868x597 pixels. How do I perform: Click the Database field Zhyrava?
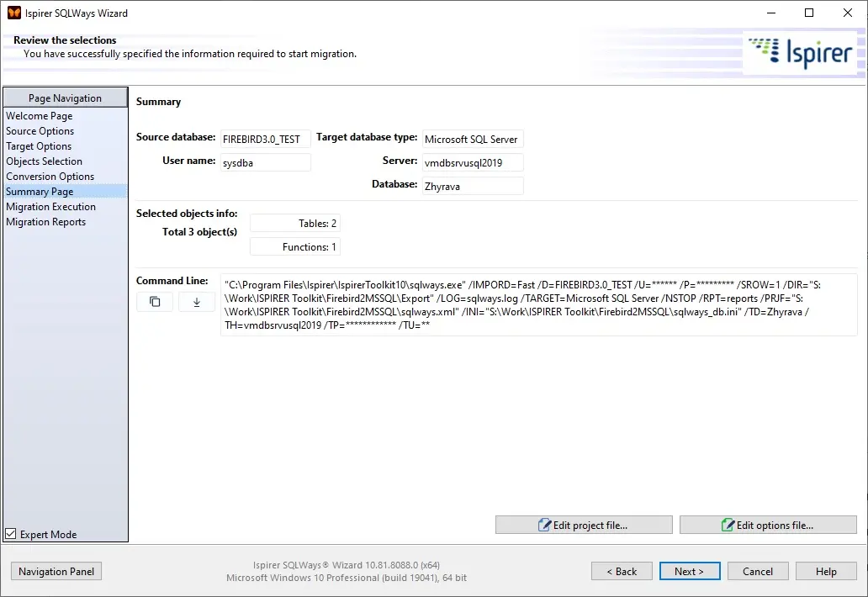tap(473, 186)
